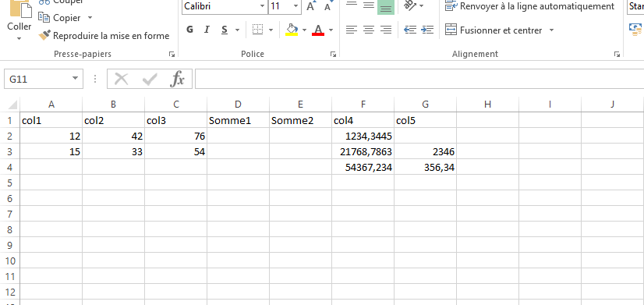644x305 pixels.
Task: Select cell containing Somme2
Action: tap(300, 121)
